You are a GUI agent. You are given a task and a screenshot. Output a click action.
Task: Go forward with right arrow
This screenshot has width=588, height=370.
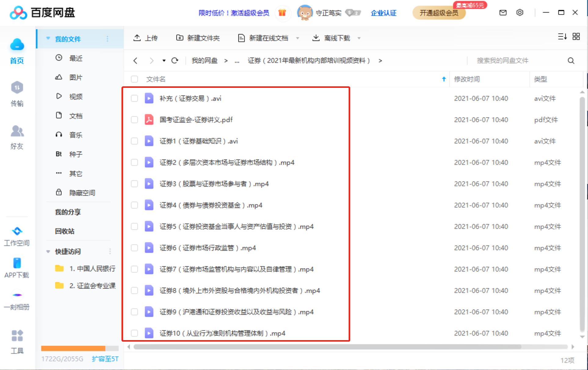tap(151, 60)
